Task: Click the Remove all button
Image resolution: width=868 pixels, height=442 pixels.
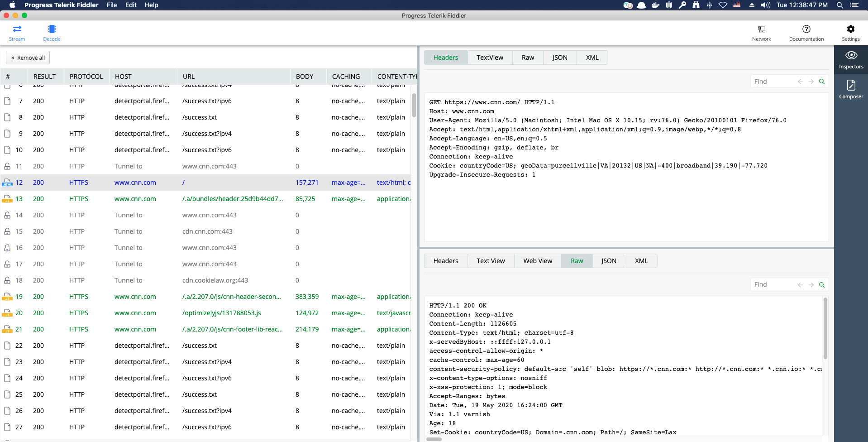Action: (x=28, y=58)
